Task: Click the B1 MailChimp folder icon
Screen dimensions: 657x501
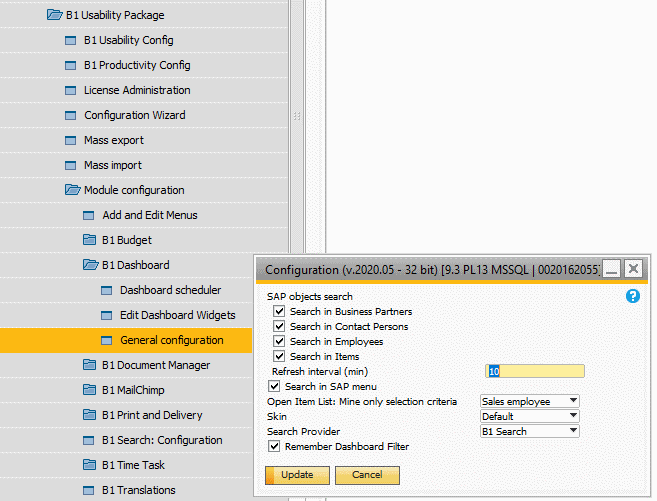Action: coord(89,390)
